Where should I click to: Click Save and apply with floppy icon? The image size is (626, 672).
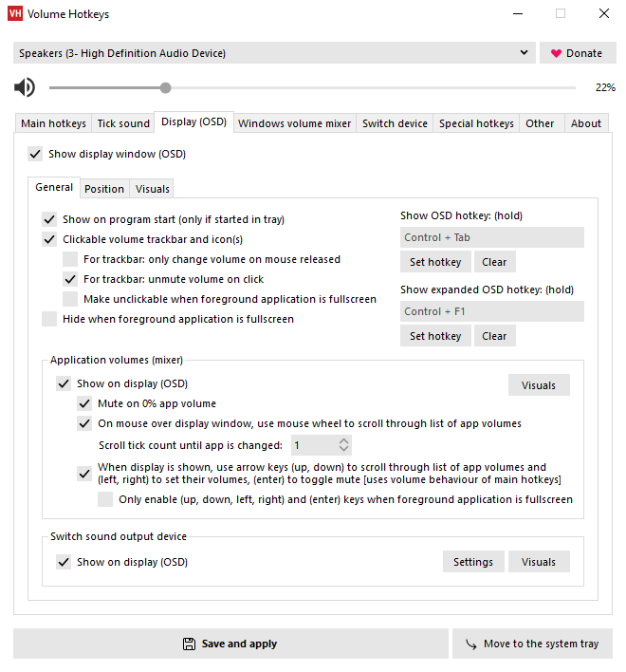pyautogui.click(x=230, y=644)
